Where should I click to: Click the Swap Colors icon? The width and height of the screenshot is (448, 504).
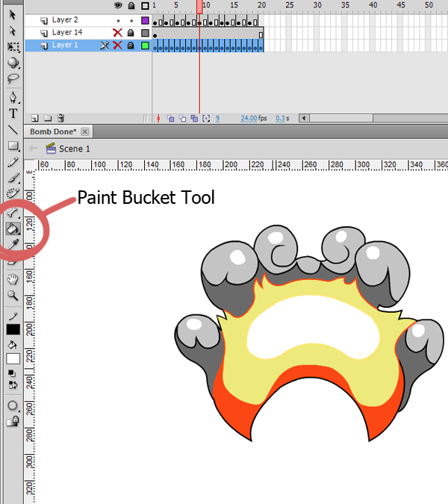click(x=13, y=385)
